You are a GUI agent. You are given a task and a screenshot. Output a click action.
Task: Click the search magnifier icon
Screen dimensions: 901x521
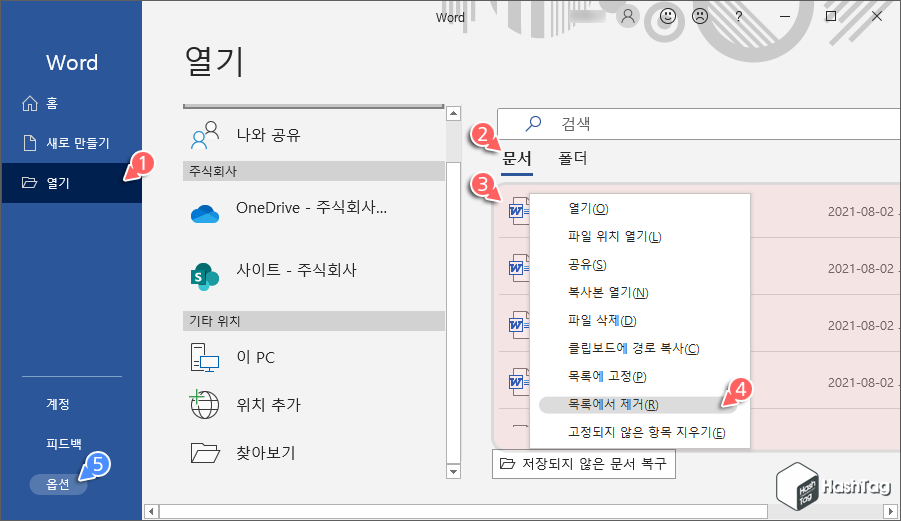(x=534, y=123)
